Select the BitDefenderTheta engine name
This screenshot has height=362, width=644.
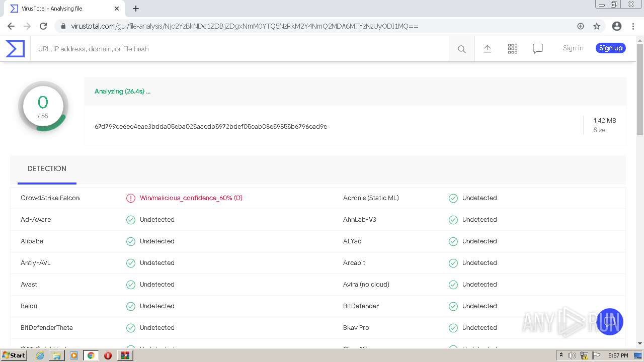pyautogui.click(x=47, y=328)
